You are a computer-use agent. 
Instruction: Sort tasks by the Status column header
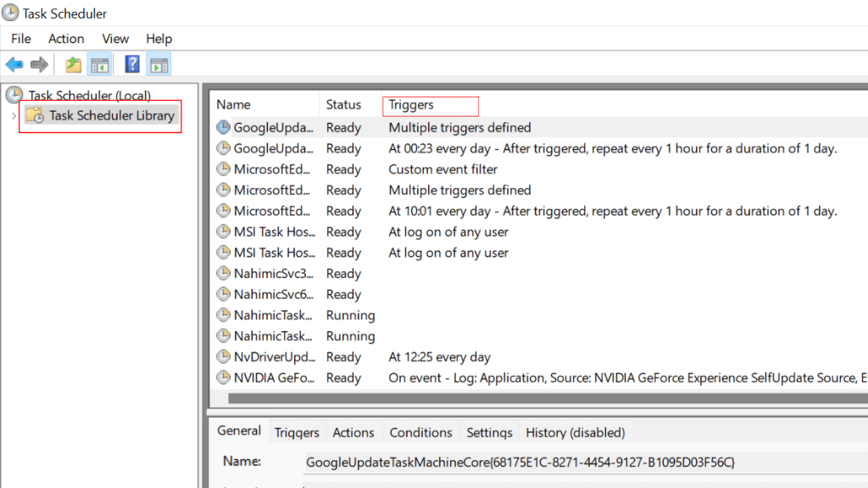343,105
